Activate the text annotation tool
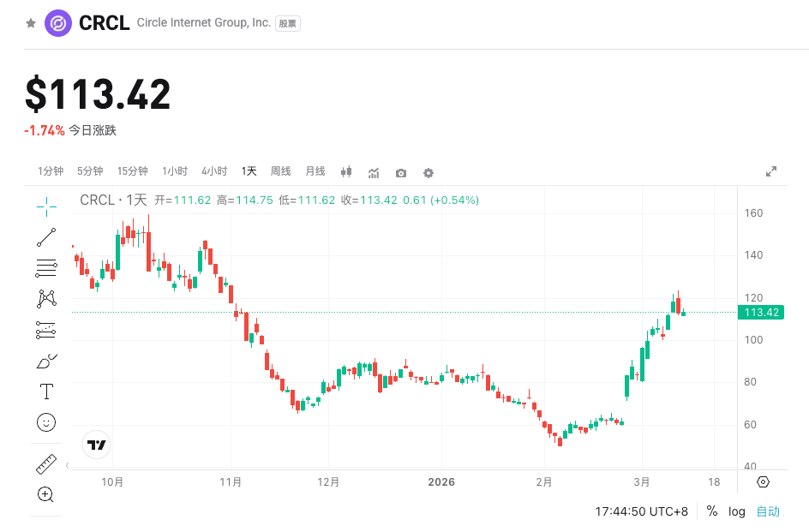Viewport: 809px width, 532px height. click(45, 392)
